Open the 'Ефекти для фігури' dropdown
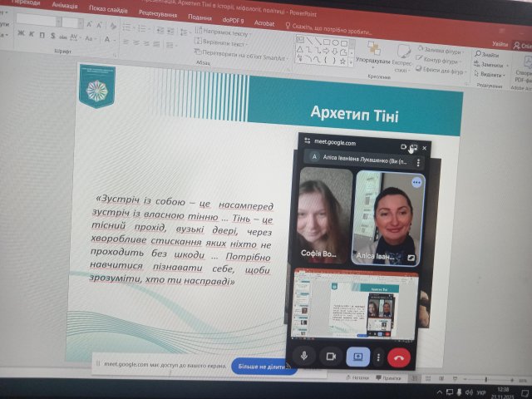Viewport: 532px width, 399px height. (x=447, y=71)
